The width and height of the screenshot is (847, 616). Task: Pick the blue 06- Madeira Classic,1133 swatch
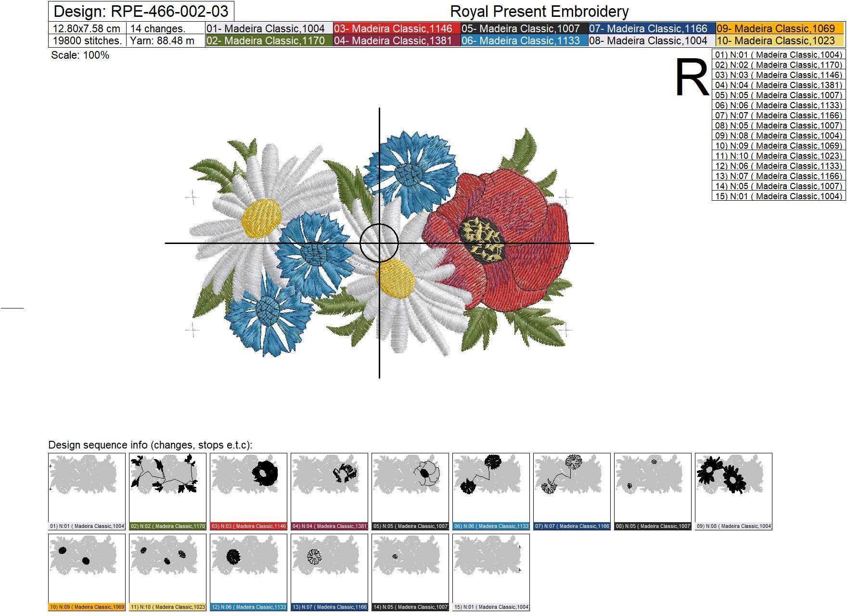point(524,40)
